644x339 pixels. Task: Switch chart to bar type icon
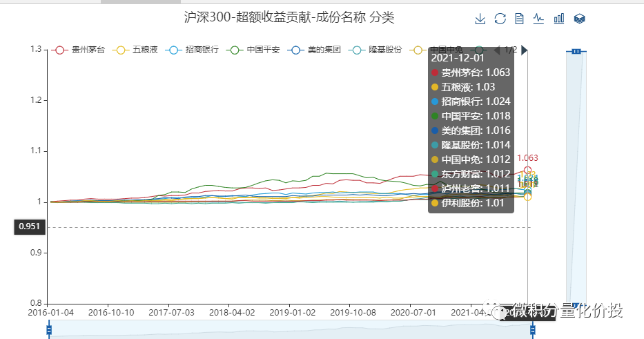pos(559,19)
